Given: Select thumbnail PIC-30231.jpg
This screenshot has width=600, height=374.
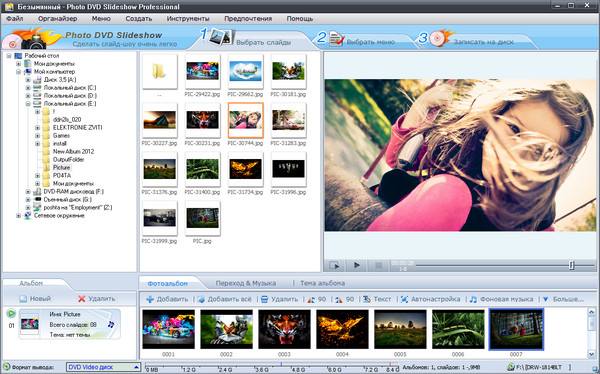Looking at the screenshot, I should (x=202, y=120).
